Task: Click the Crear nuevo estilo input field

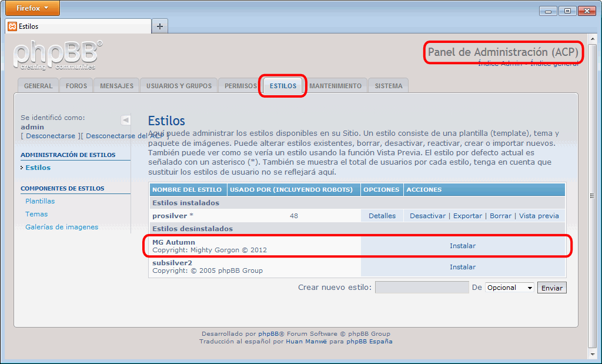Action: pos(422,287)
